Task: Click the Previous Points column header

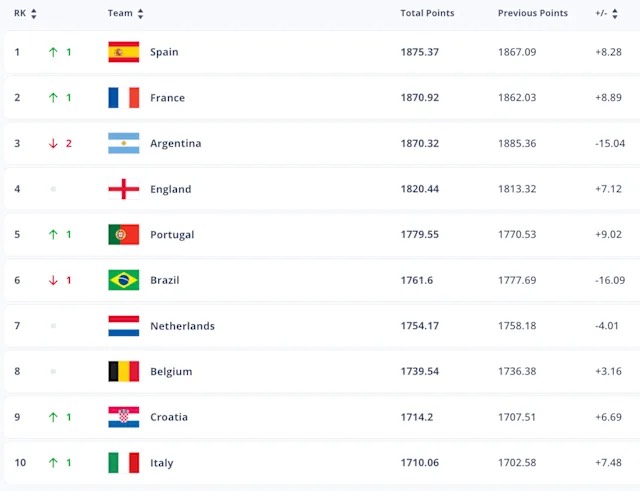Action: [x=533, y=13]
